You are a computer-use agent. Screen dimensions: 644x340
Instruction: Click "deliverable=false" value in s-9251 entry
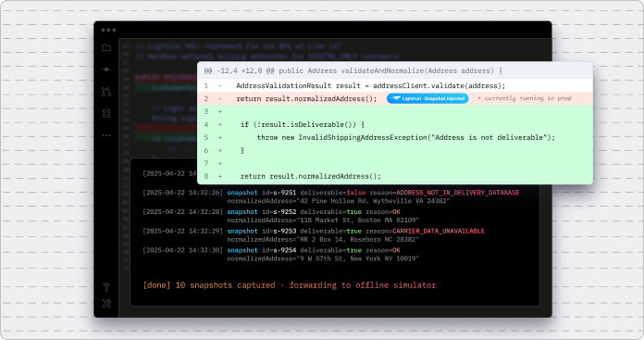(333, 193)
